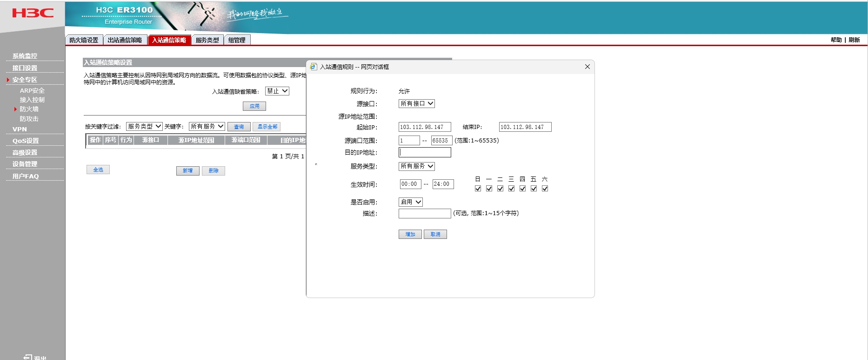This screenshot has width=868, height=360.
Task: Click the 允许 rule behavior value
Action: click(x=404, y=91)
